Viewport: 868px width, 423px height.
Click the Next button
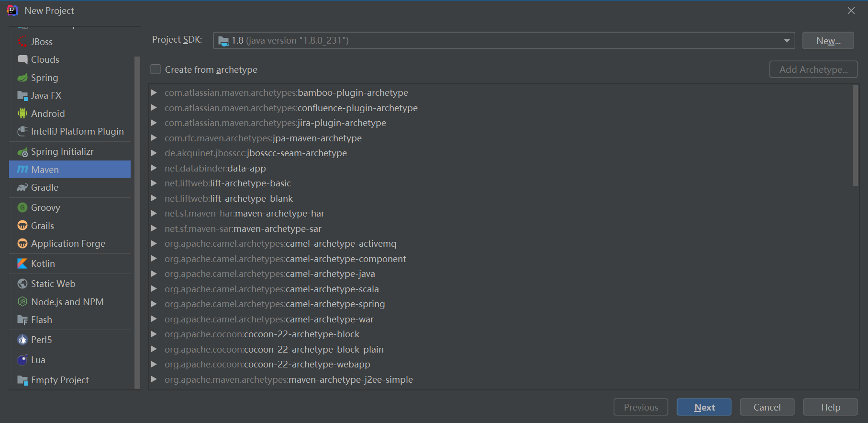(704, 407)
